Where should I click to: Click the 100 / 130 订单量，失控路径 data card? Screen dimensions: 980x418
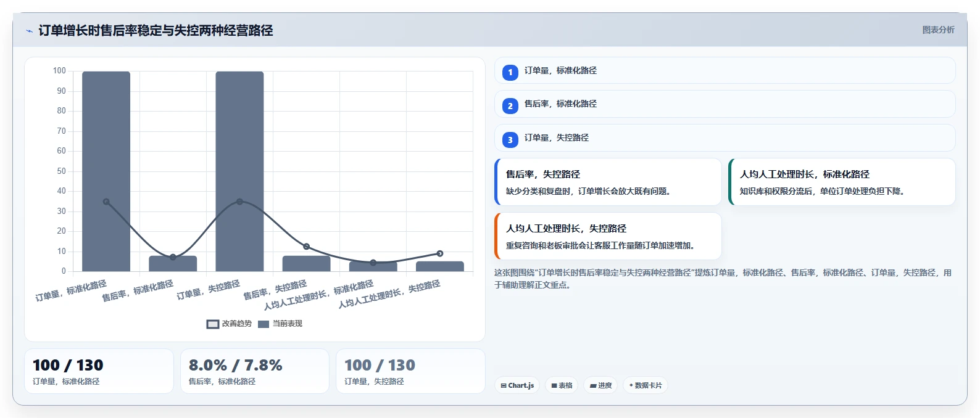pyautogui.click(x=410, y=371)
